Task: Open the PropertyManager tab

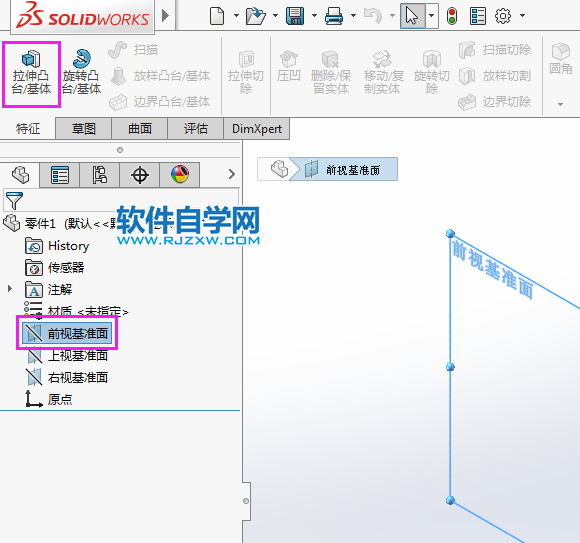Action: click(x=60, y=175)
